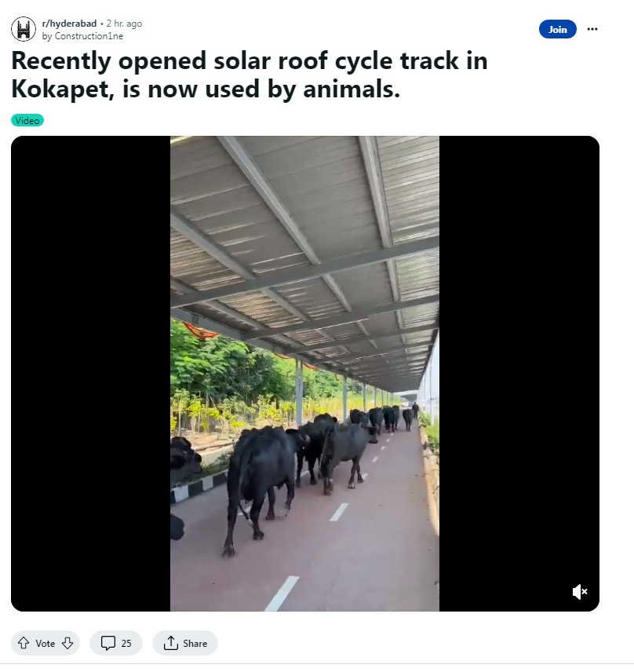The image size is (634, 672).
Task: Click the comment count number 25
Action: coord(126,643)
